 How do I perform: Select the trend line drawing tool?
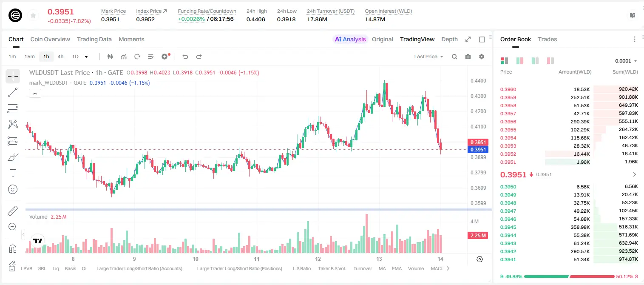pyautogui.click(x=13, y=92)
